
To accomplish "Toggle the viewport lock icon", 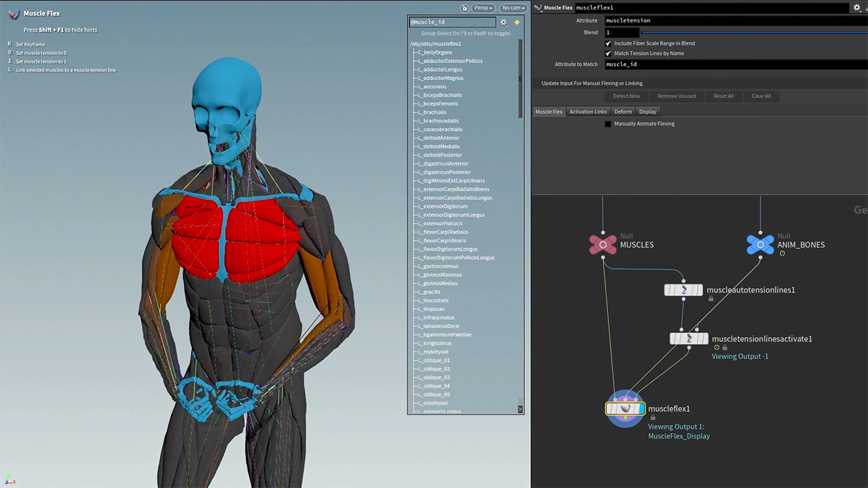I will pyautogui.click(x=465, y=8).
